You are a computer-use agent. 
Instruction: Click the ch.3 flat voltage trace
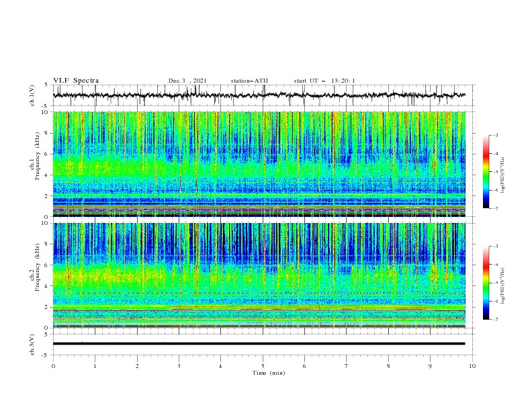click(259, 344)
